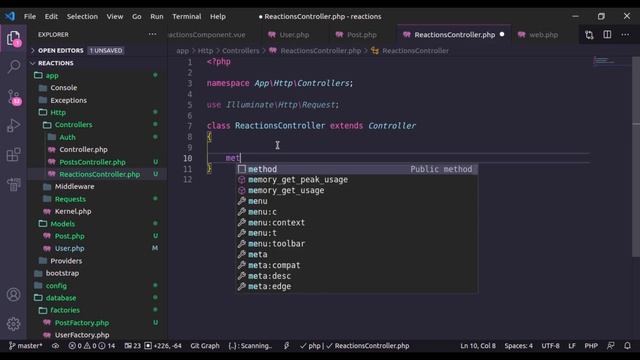Go to line via Ln 10, Col 8
Screen dimensions: 640x360
click(478, 346)
